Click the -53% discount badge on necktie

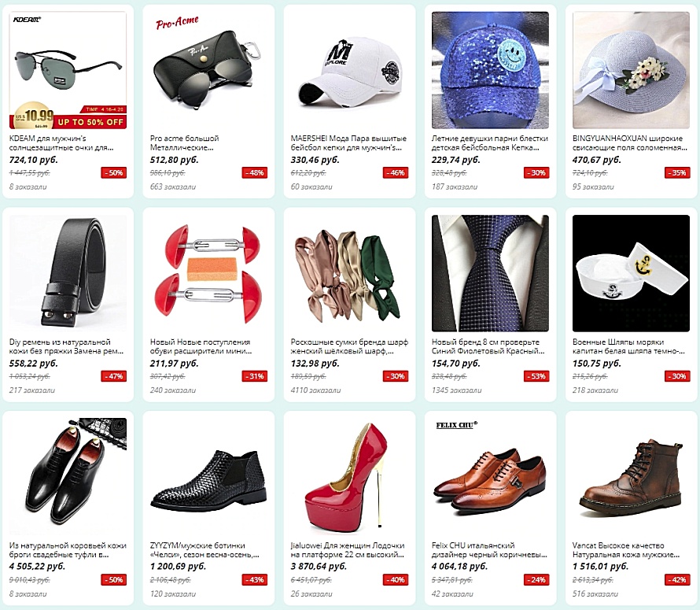click(536, 376)
